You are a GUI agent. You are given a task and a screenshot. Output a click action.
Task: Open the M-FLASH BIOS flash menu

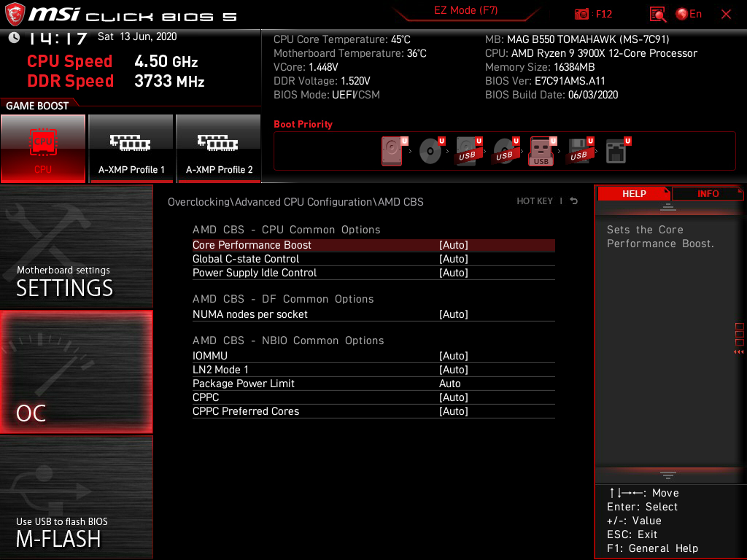[x=76, y=497]
